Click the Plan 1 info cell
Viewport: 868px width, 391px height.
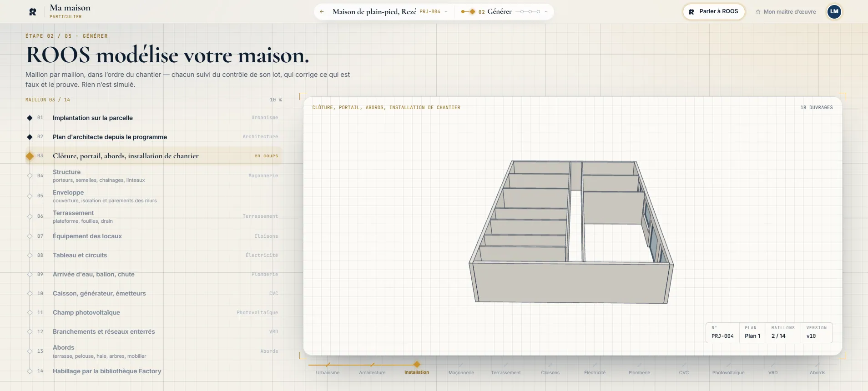tap(752, 333)
